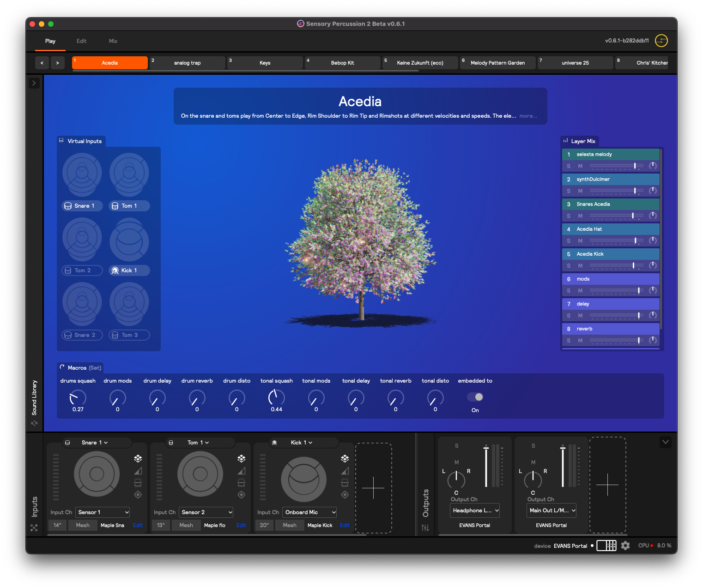Switch to the Mix tab

113,41
